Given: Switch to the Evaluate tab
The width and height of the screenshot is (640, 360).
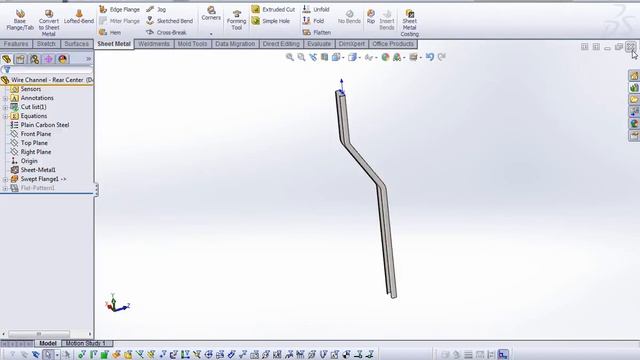Looking at the screenshot, I should (x=319, y=44).
